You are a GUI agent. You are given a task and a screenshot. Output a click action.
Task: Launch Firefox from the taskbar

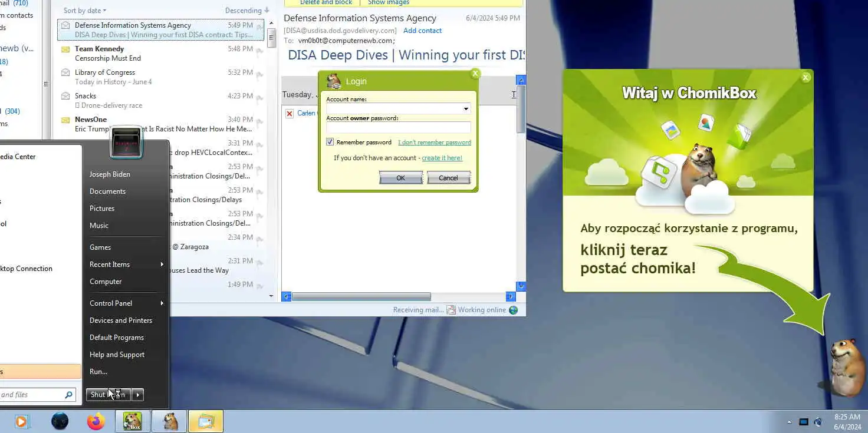point(96,421)
